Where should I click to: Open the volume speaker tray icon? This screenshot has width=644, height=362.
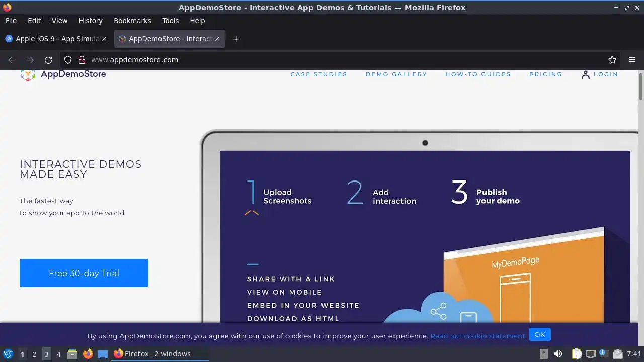coord(558,354)
